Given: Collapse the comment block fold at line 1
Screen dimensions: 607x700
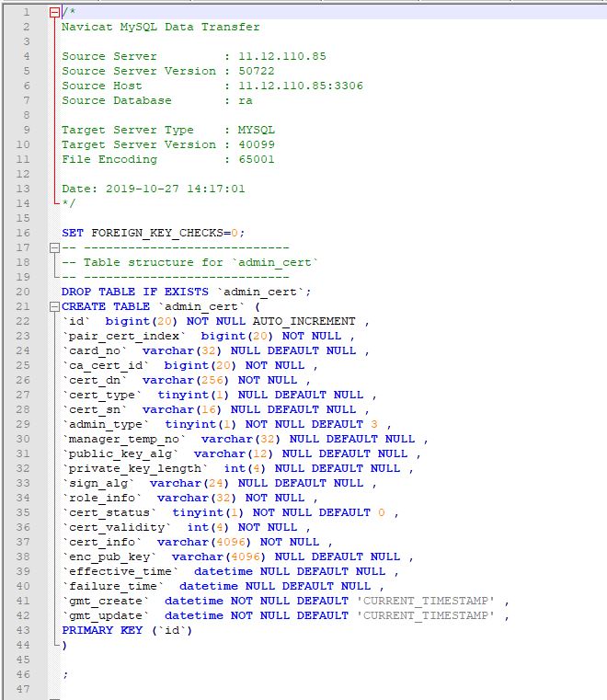Looking at the screenshot, I should (x=54, y=13).
